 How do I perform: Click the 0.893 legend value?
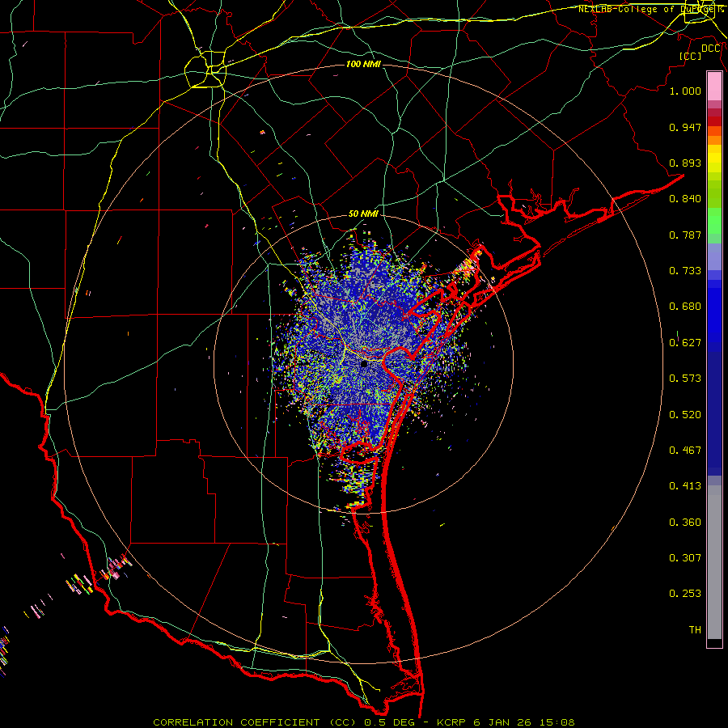685,163
